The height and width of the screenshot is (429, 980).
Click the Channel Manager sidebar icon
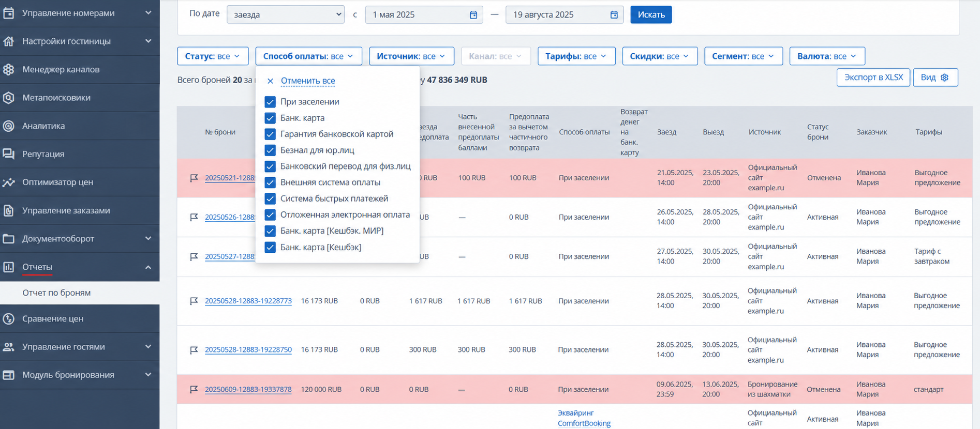click(x=8, y=69)
